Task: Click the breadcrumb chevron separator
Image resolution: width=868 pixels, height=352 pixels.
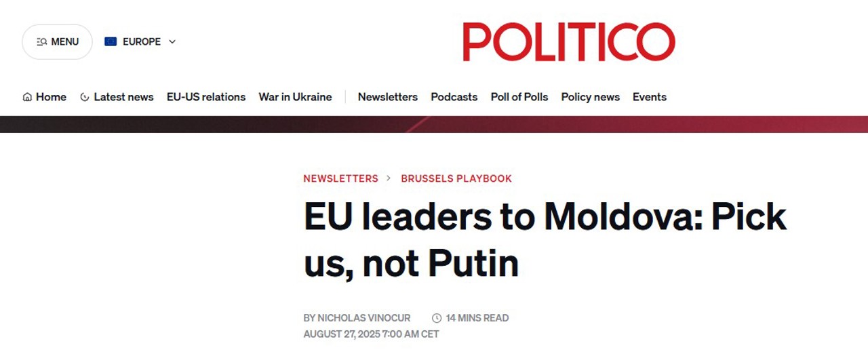Action: click(389, 178)
